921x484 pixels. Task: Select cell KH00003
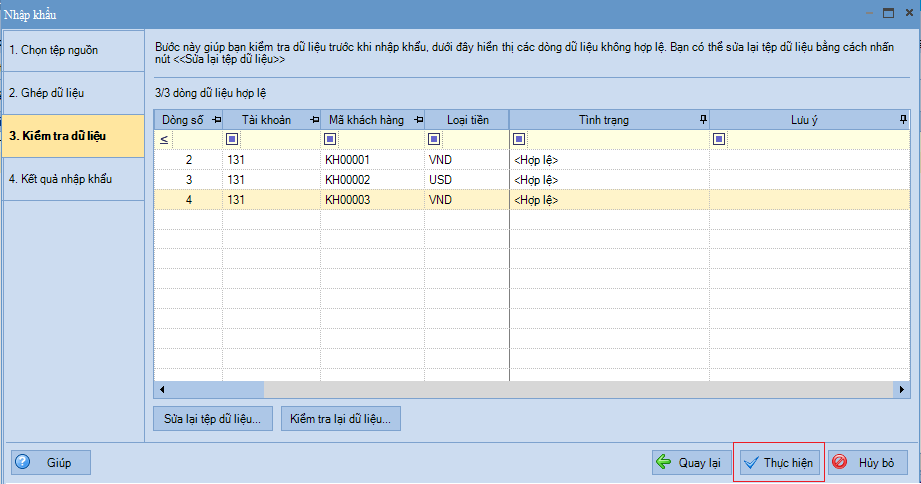(x=372, y=200)
